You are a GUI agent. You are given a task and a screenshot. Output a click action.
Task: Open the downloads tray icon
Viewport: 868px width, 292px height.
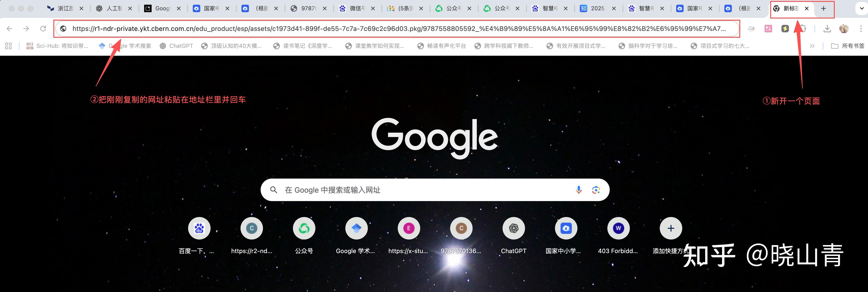(827, 29)
